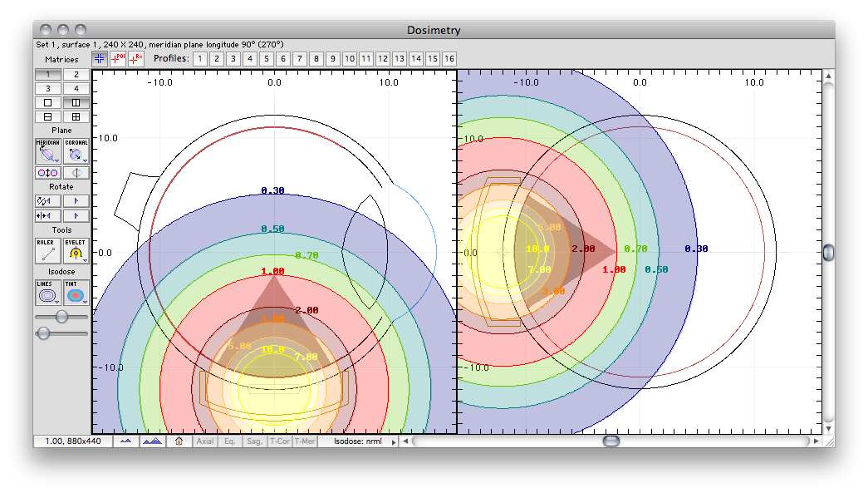The height and width of the screenshot is (493, 868).
Task: Click the play arrow beside the rotate-about-axis icon
Action: pyautogui.click(x=76, y=201)
